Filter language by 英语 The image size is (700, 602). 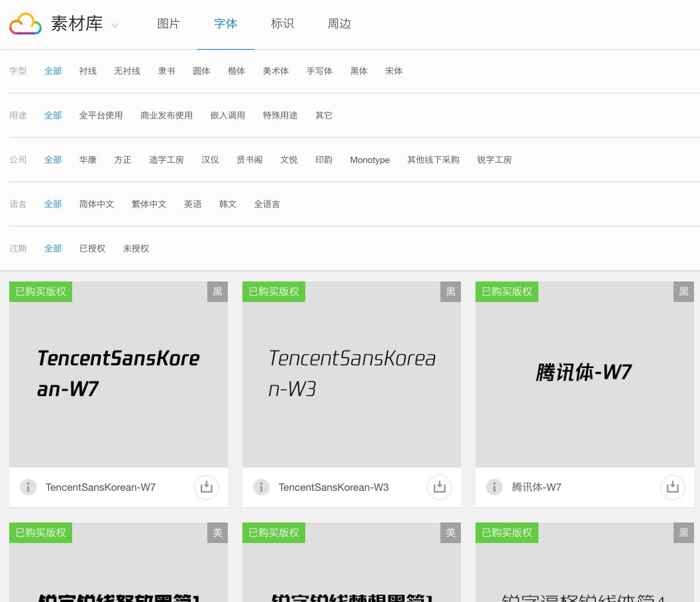click(193, 204)
